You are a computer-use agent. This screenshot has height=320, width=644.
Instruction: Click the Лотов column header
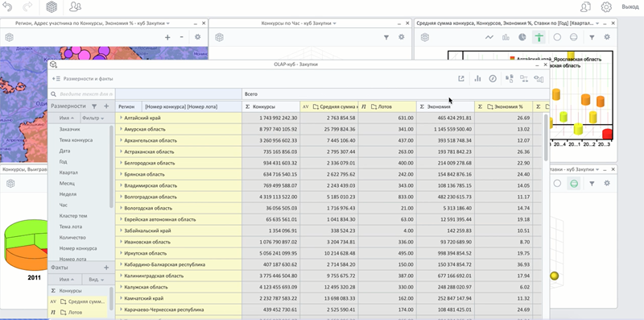(387, 106)
